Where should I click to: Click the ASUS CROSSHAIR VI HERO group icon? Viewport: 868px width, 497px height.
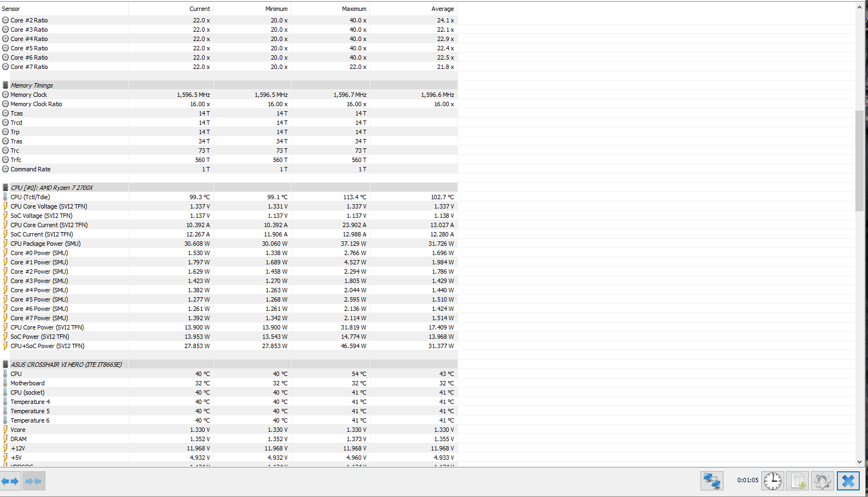point(5,365)
